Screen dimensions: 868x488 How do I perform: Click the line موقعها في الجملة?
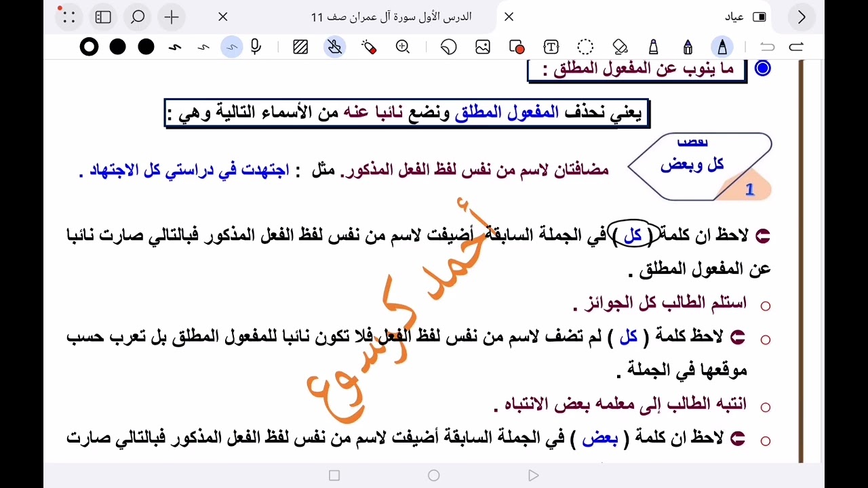click(682, 370)
